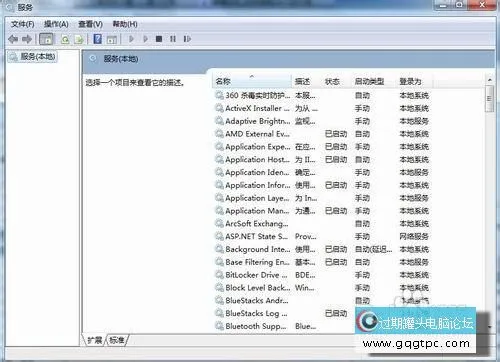Click 网络服务 in the ASP.NET row

point(414,237)
